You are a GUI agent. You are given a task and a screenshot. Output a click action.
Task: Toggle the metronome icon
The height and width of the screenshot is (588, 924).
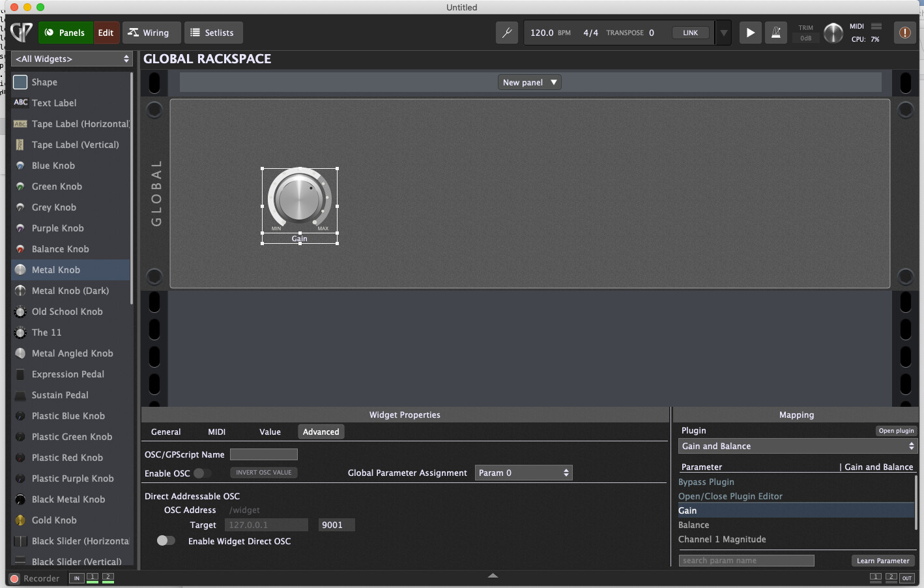coord(776,33)
